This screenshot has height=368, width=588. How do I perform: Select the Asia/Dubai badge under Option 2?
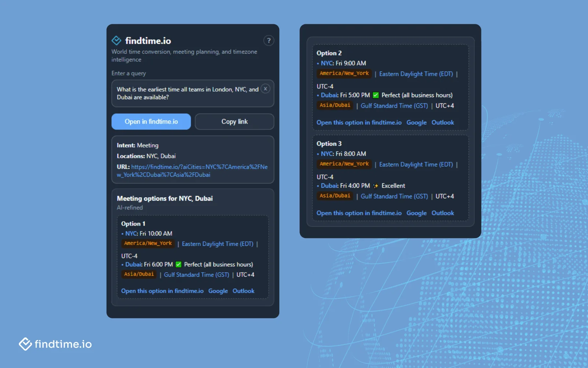click(x=334, y=105)
